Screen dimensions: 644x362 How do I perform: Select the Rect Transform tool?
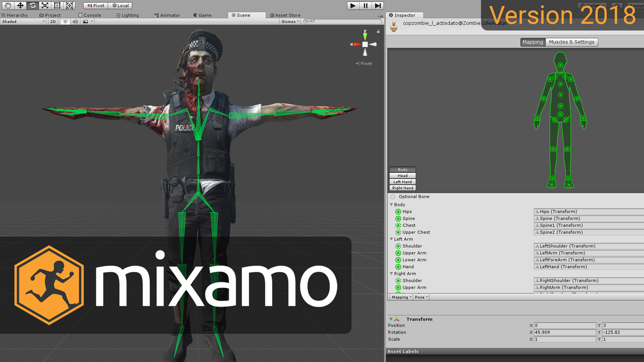(57, 5)
